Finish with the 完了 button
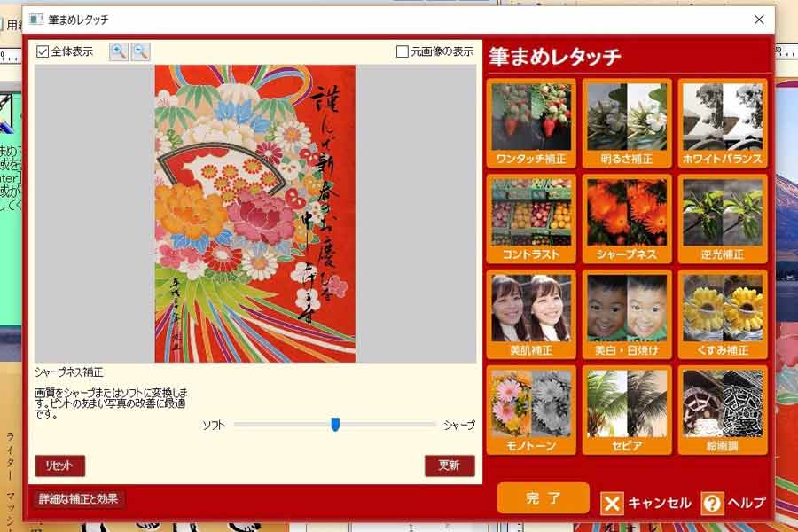The image size is (798, 532). click(543, 498)
